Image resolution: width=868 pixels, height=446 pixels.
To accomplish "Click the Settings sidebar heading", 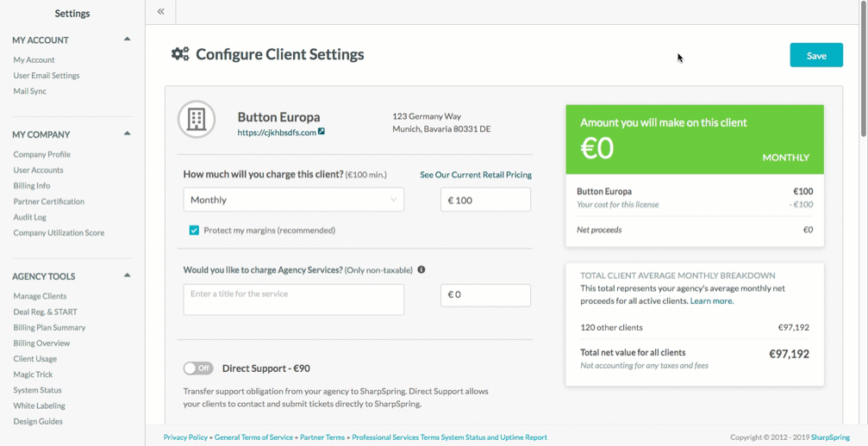I will click(72, 13).
